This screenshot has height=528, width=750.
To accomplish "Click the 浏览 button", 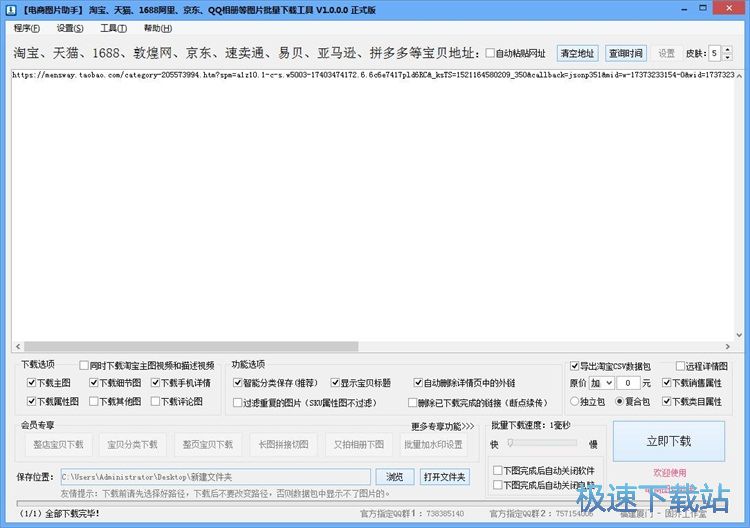I will pyautogui.click(x=395, y=477).
